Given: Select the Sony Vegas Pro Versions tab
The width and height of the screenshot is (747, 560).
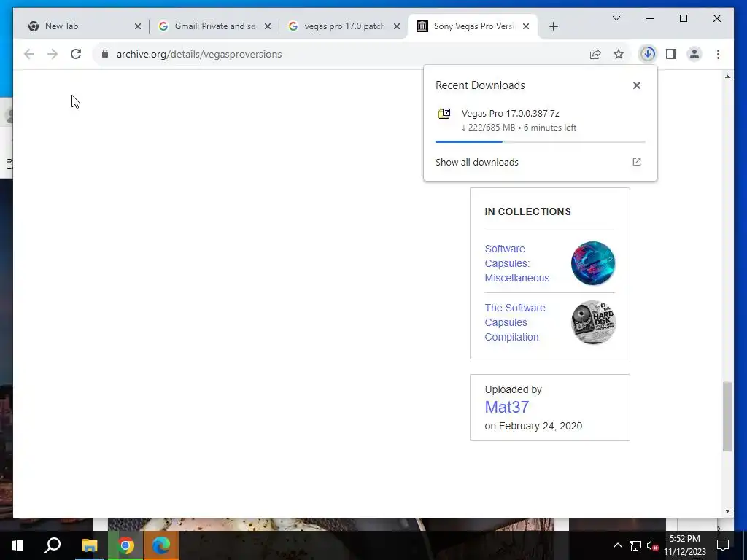Looking at the screenshot, I should click(x=473, y=26).
